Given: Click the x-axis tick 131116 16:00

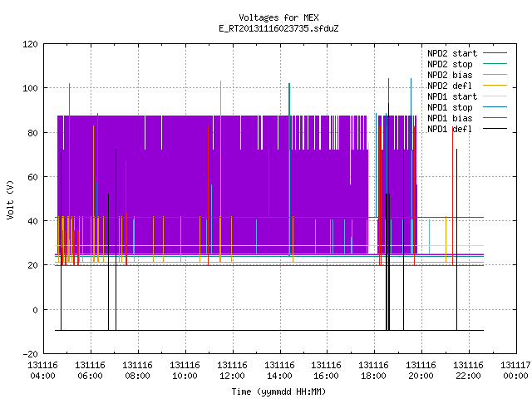Looking at the screenshot, I should tap(327, 371).
